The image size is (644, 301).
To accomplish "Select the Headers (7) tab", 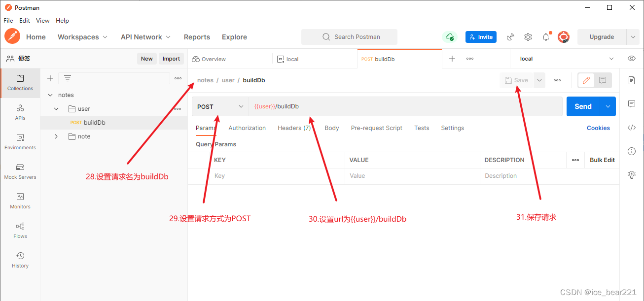I will pos(294,128).
